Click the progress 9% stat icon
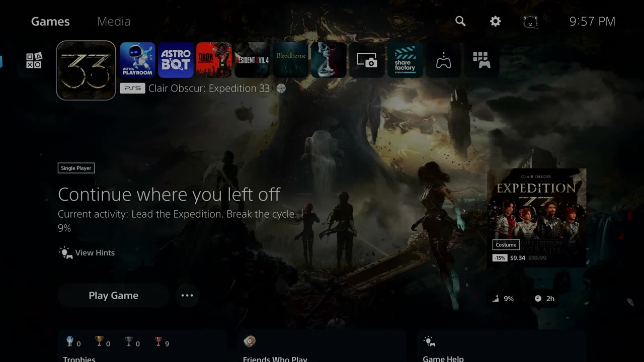The width and height of the screenshot is (644, 362). click(x=496, y=299)
